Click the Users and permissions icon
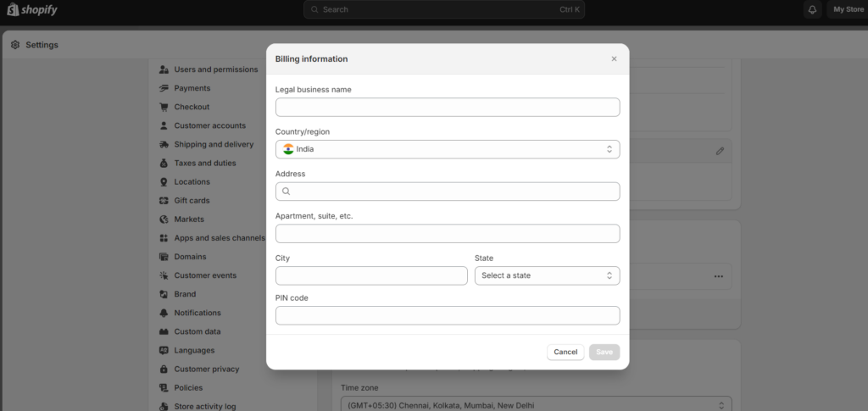 click(x=164, y=69)
